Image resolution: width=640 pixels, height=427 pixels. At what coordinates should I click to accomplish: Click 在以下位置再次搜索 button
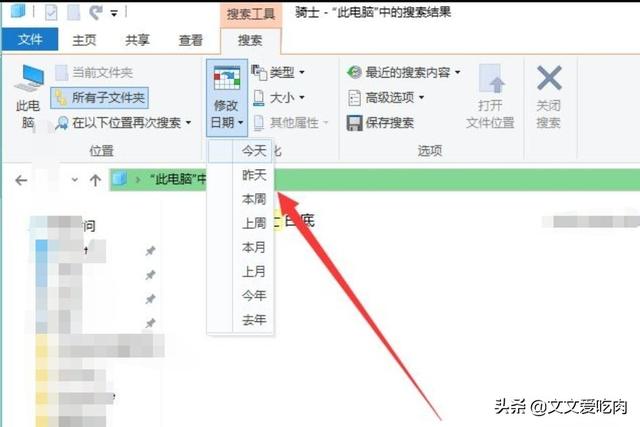[123, 122]
